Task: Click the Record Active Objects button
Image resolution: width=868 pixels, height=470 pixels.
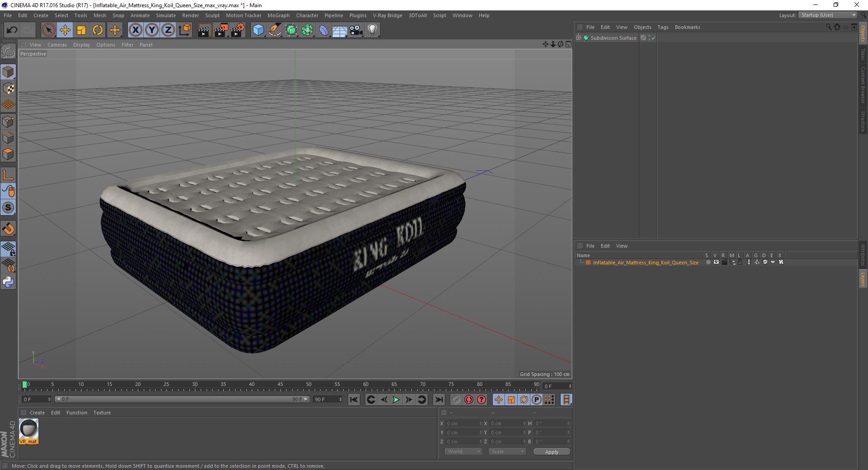Action: pyautogui.click(x=456, y=399)
